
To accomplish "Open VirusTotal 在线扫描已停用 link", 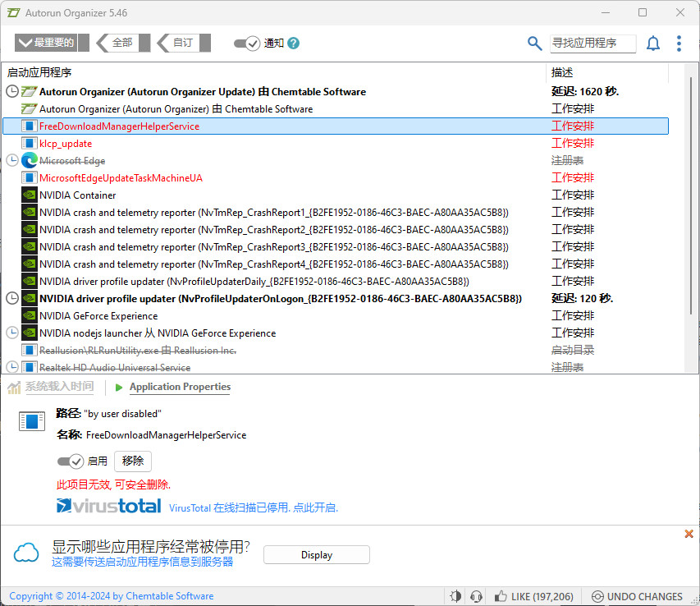I will (x=253, y=507).
